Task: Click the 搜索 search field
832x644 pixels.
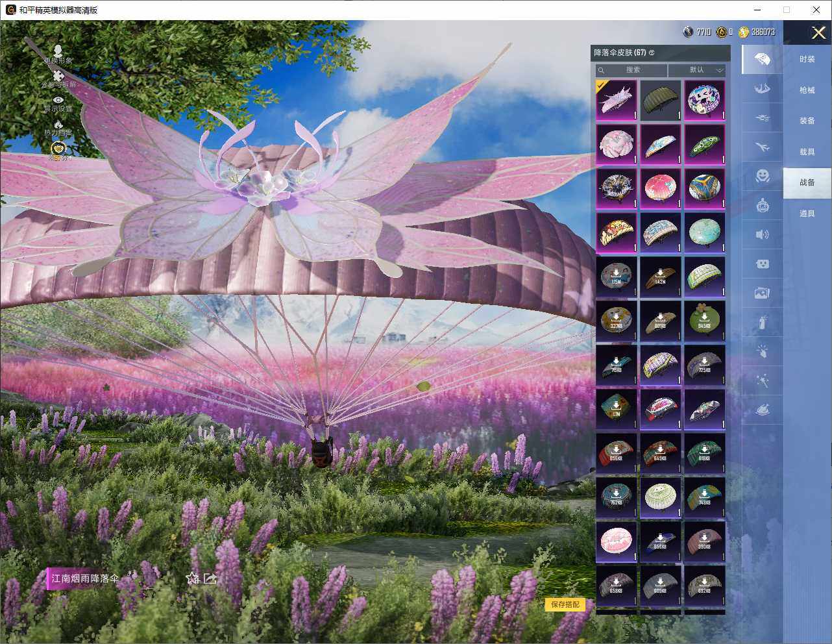Action: pos(632,70)
